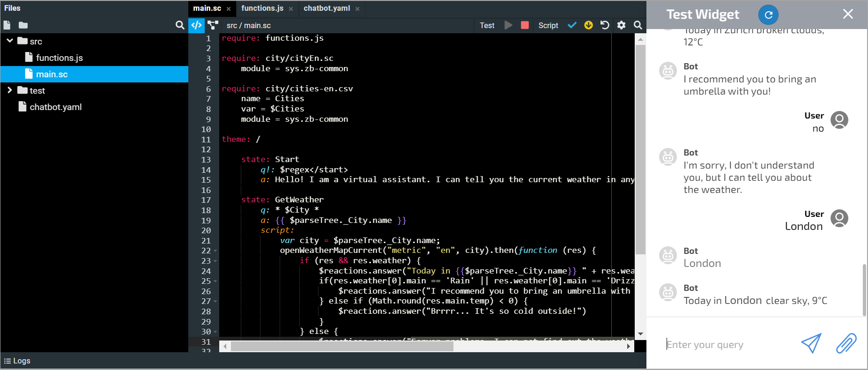
Task: Switch to visual graph view
Action: (x=213, y=25)
